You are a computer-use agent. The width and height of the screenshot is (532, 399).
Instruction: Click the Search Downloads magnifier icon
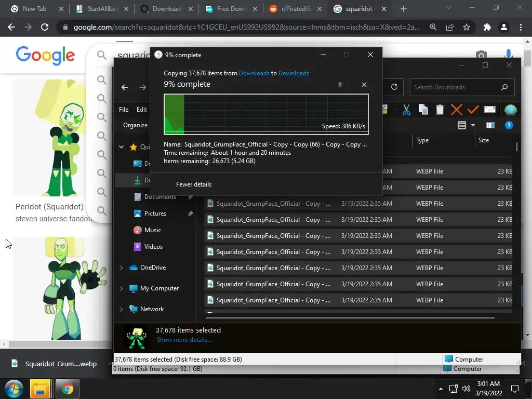click(504, 87)
